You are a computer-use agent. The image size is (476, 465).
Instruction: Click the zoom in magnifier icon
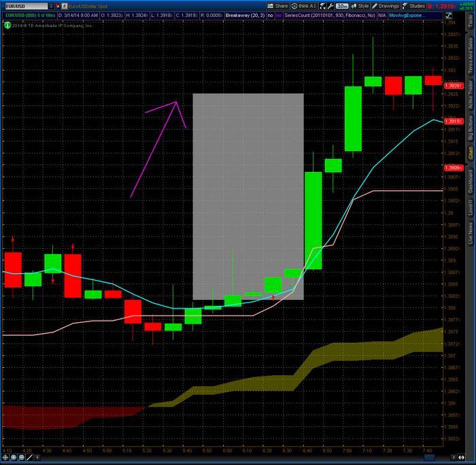pos(14,458)
